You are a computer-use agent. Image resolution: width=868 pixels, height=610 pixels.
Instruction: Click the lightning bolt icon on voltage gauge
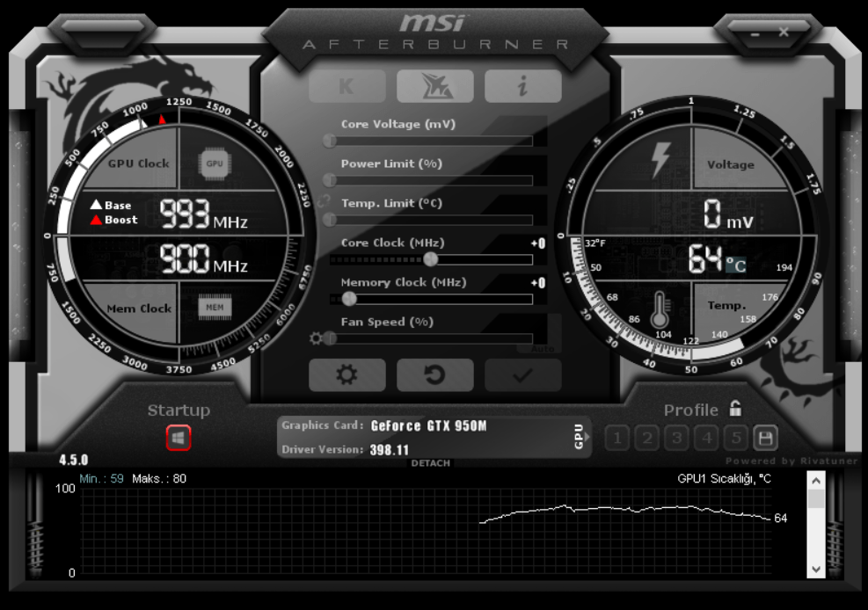[660, 160]
